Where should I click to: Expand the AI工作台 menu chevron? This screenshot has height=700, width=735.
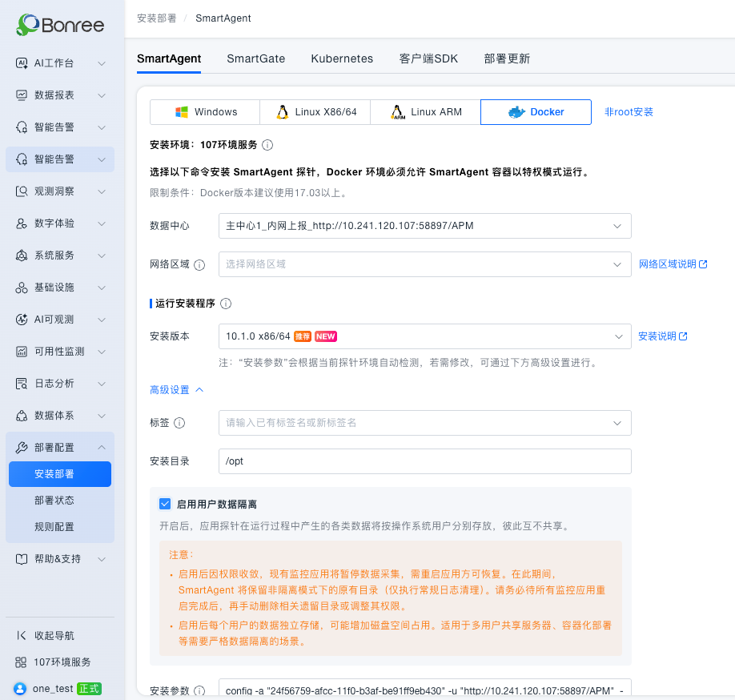coord(102,63)
